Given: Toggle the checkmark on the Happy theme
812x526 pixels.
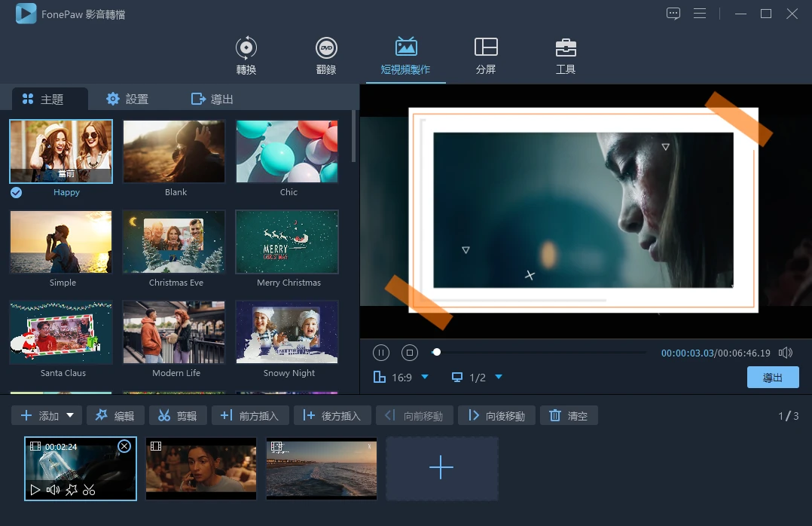Looking at the screenshot, I should [x=15, y=192].
